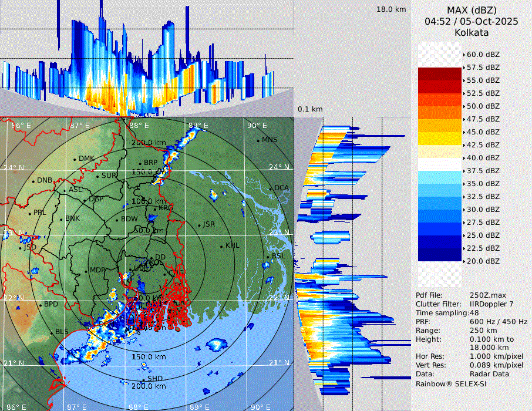Click the KHL station dot on map
The image size is (532, 411).
click(x=221, y=246)
